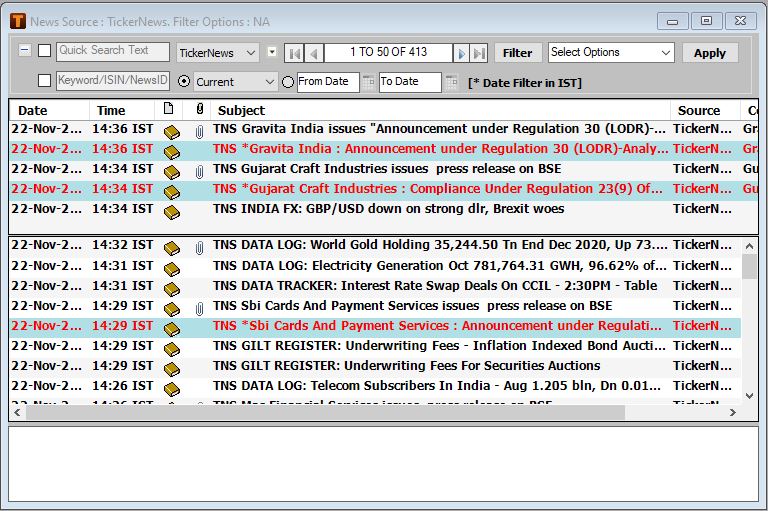This screenshot has width=768, height=511.
Task: Select 'TNS DATA LOG: World Gold Holding' headline
Action: 440,244
